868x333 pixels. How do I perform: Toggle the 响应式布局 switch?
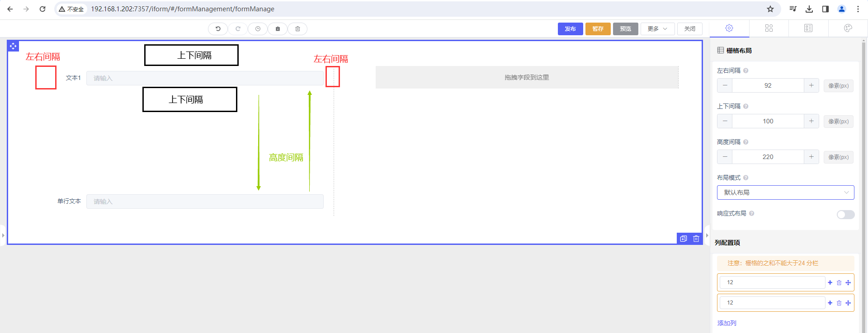(x=845, y=215)
